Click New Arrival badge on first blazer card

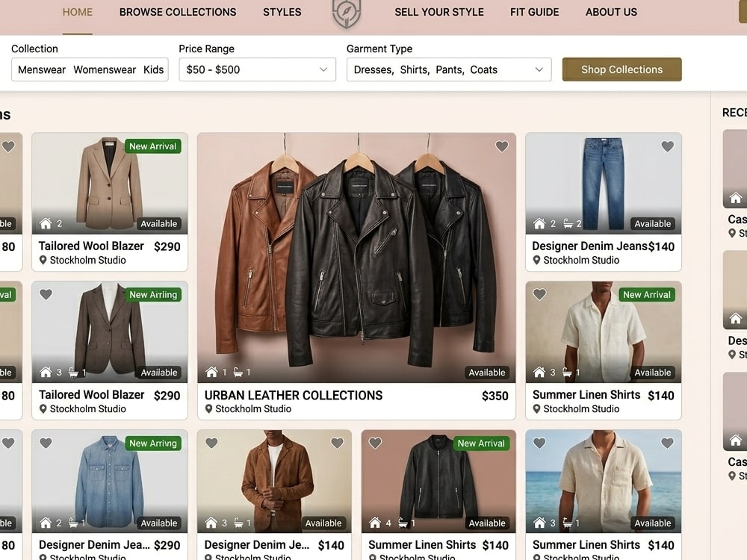(153, 146)
